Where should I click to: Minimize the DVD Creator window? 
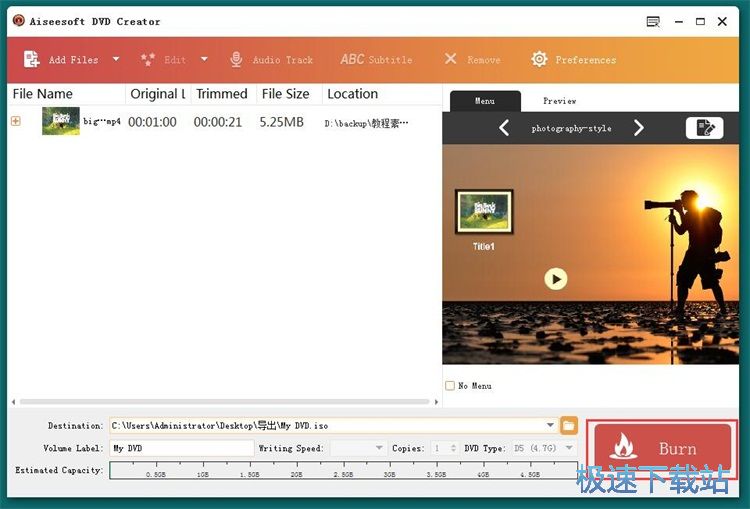679,22
